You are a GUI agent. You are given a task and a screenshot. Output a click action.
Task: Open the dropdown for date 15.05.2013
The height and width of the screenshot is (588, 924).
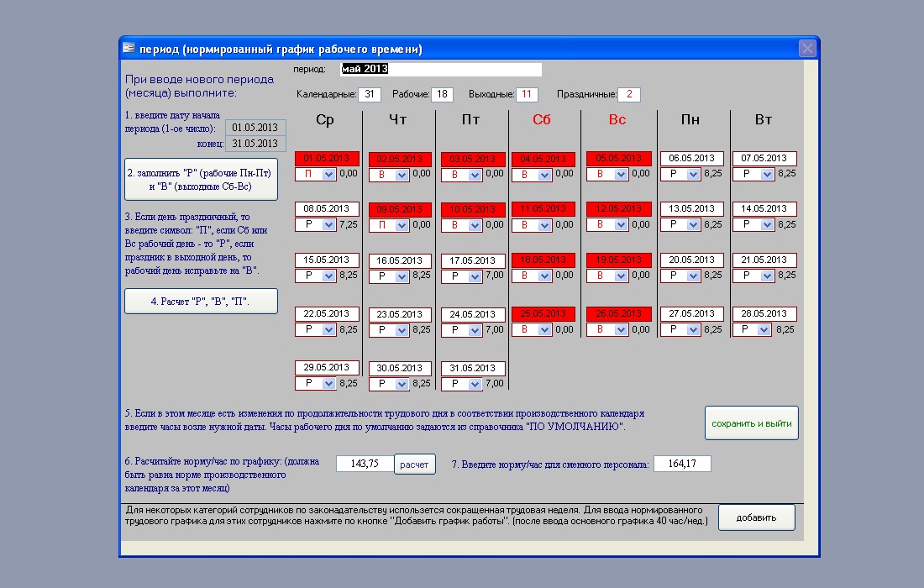tap(328, 276)
